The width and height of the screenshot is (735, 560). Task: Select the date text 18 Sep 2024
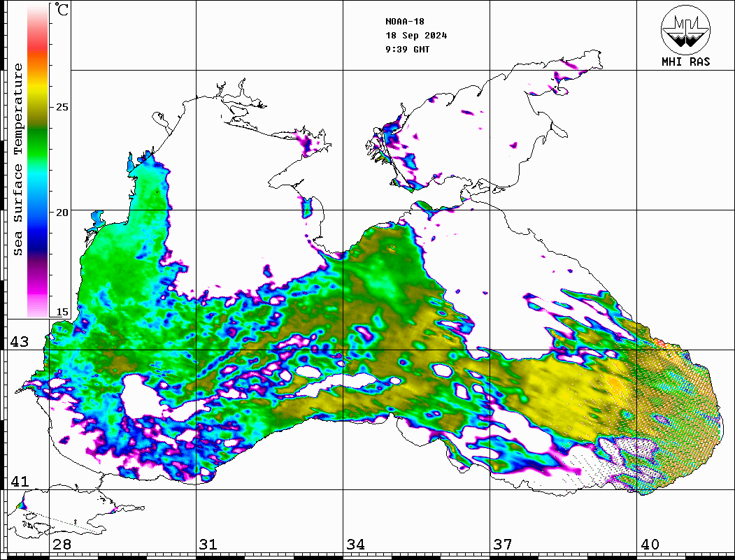point(416,36)
